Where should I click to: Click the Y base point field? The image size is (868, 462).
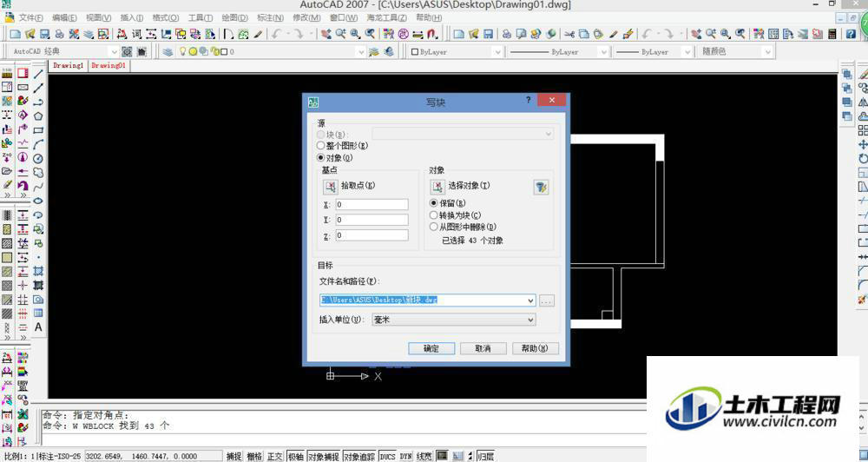[372, 220]
